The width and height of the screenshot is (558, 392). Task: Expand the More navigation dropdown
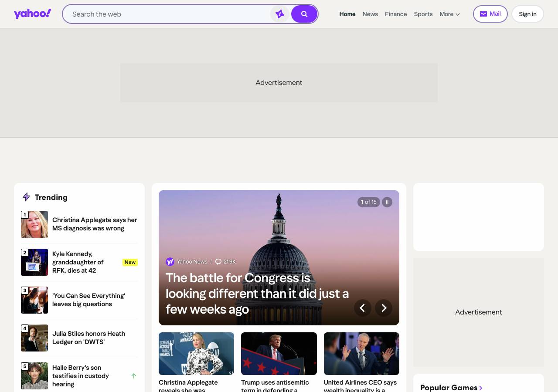(450, 14)
